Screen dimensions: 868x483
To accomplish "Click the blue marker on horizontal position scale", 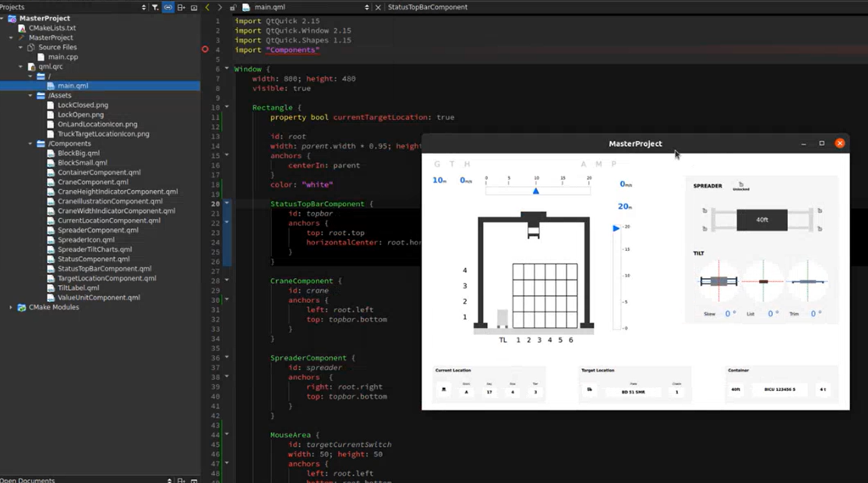I will pyautogui.click(x=535, y=191).
